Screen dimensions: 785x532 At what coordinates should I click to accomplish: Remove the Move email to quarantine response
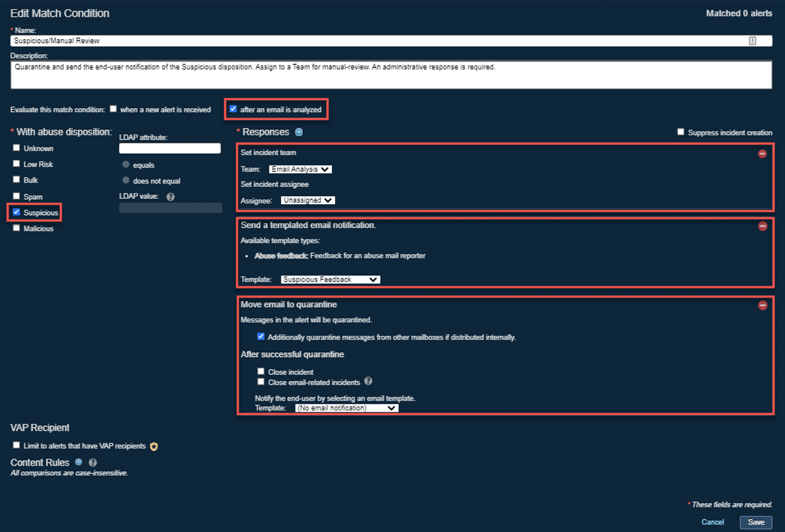762,305
